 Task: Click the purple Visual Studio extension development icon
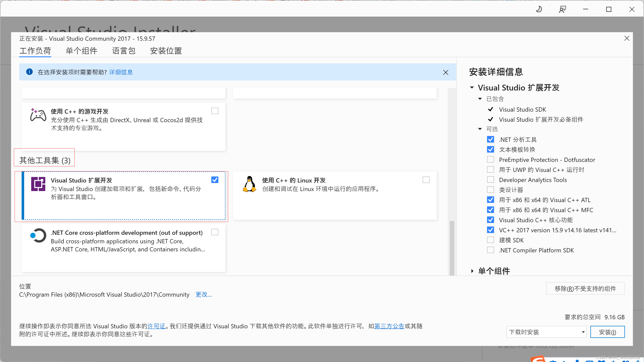38,184
